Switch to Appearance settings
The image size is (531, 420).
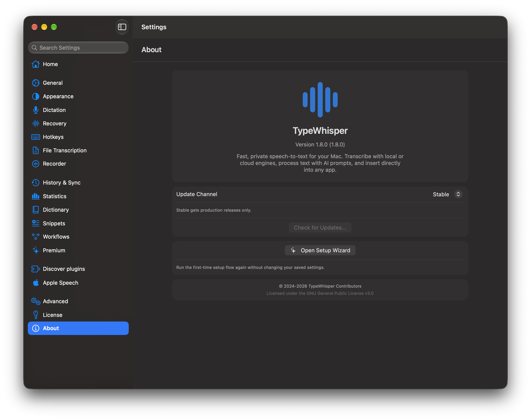click(x=78, y=96)
